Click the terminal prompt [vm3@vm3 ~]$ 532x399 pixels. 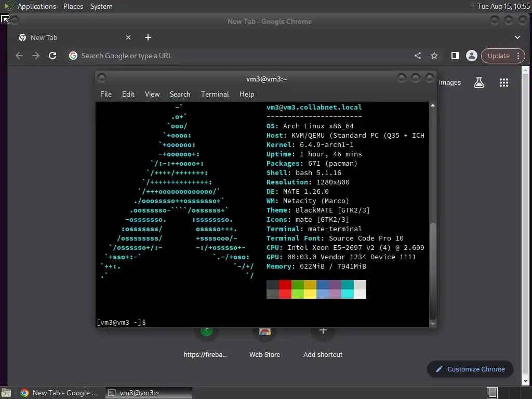tap(121, 322)
